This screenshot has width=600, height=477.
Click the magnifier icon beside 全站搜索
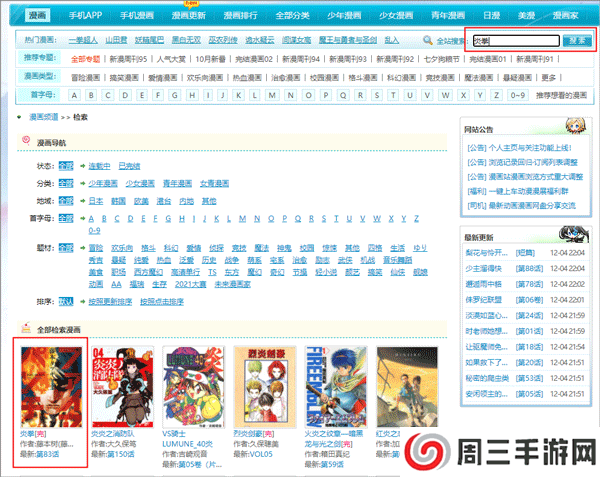point(427,40)
